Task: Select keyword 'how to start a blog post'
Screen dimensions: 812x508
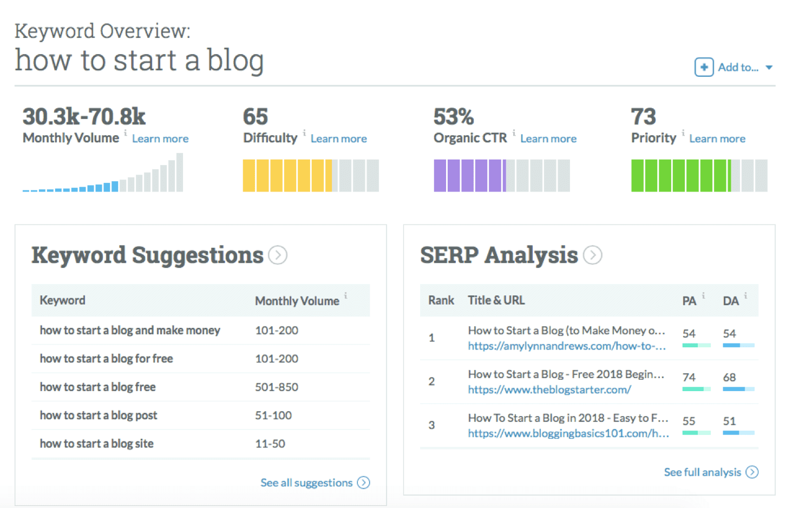Action: point(98,415)
